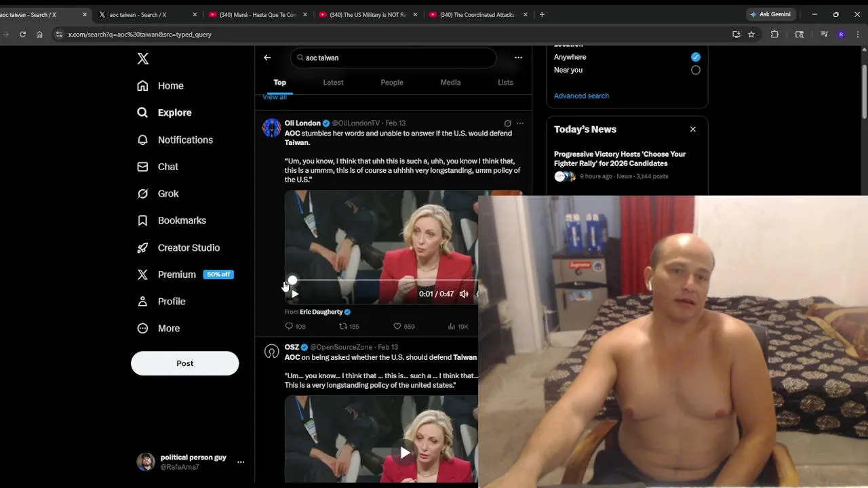
Task: Go back using the arrow beside search
Action: (267, 58)
